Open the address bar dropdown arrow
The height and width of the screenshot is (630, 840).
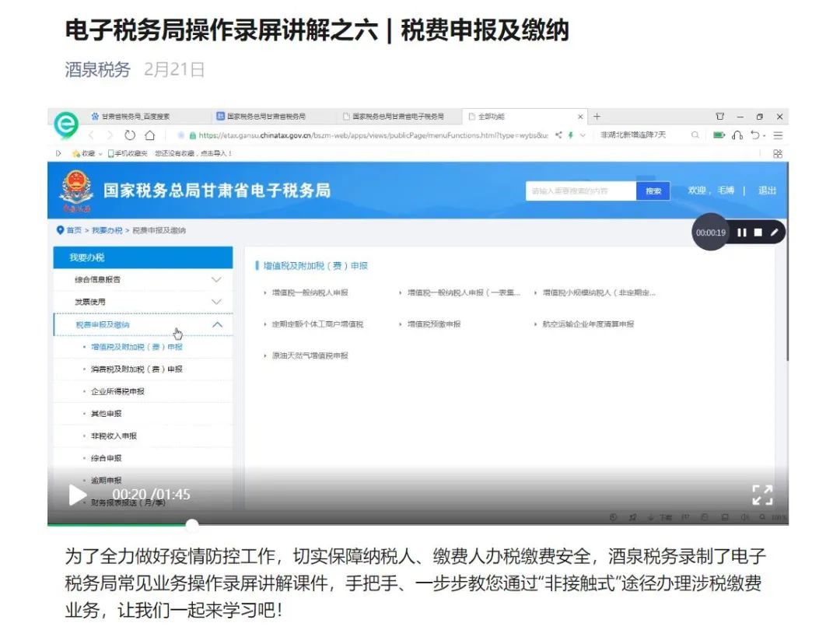coord(583,135)
